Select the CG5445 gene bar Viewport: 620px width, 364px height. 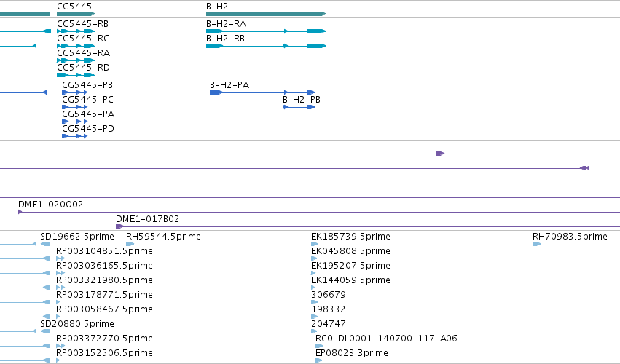(x=76, y=14)
